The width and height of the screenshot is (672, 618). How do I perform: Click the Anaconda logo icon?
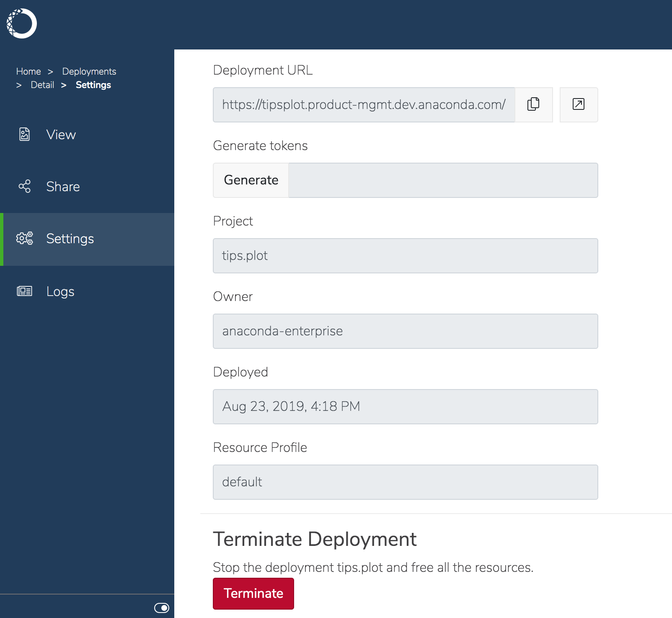22,23
